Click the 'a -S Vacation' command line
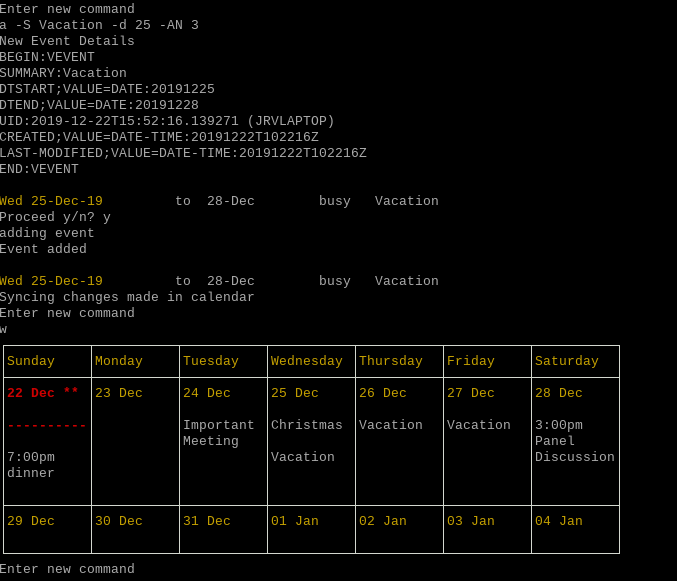 [x=99, y=25]
